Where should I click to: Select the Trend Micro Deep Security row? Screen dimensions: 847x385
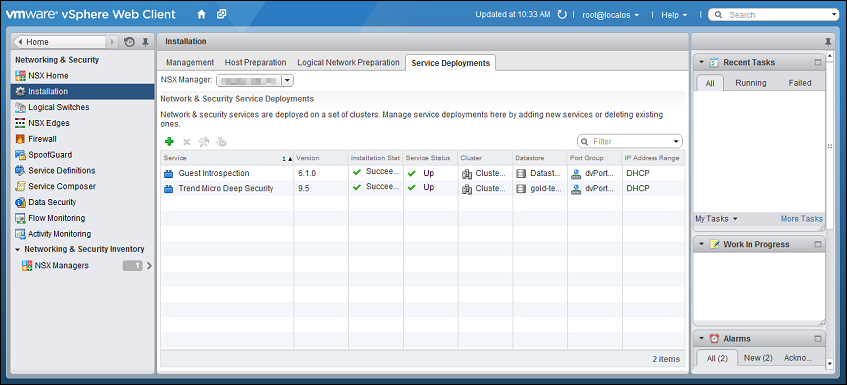click(x=422, y=188)
